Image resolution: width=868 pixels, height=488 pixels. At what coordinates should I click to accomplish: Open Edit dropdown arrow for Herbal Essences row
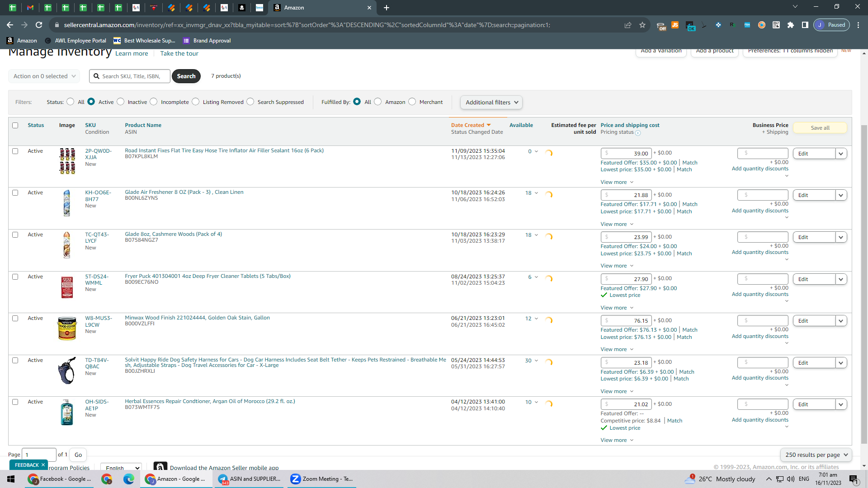(841, 404)
